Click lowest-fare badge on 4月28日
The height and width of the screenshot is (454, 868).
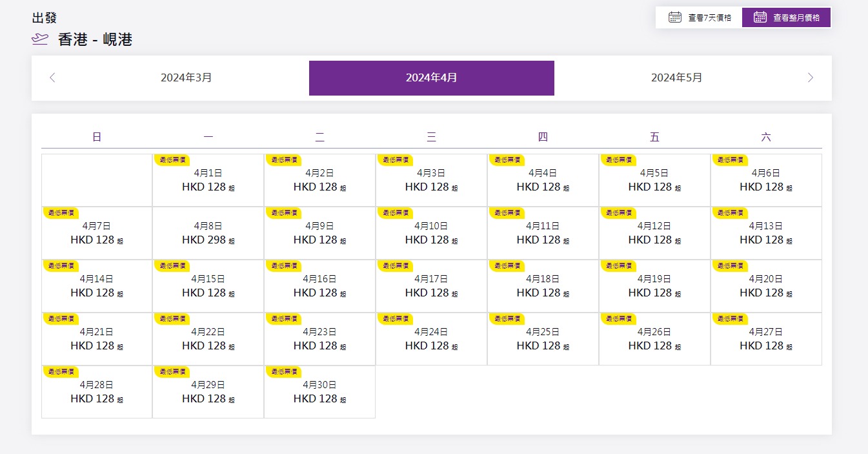(61, 372)
